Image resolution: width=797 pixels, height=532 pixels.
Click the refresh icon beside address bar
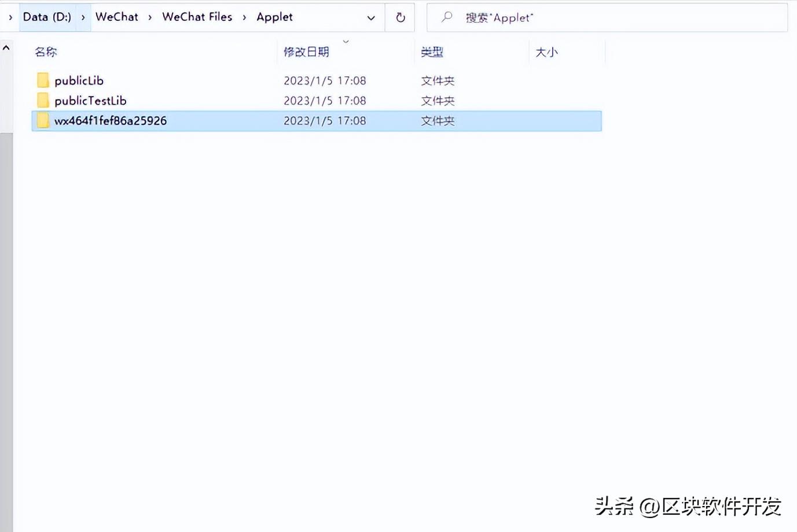click(x=400, y=17)
